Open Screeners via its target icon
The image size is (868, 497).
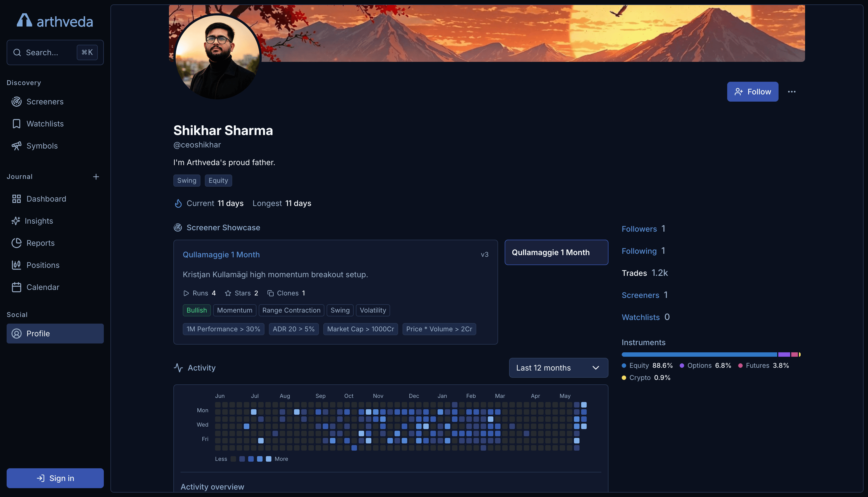click(16, 102)
